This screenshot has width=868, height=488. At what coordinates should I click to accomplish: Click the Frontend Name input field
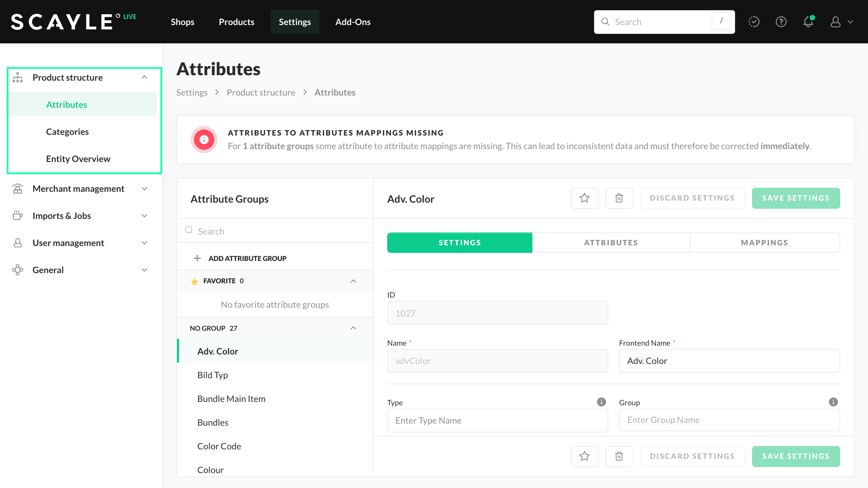(729, 361)
